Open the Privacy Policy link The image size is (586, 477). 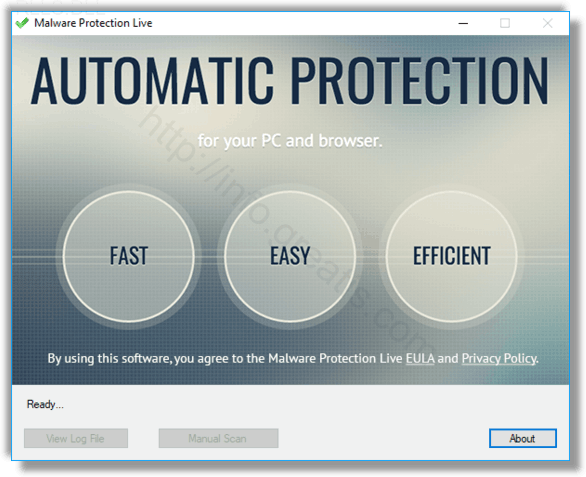[x=499, y=358]
